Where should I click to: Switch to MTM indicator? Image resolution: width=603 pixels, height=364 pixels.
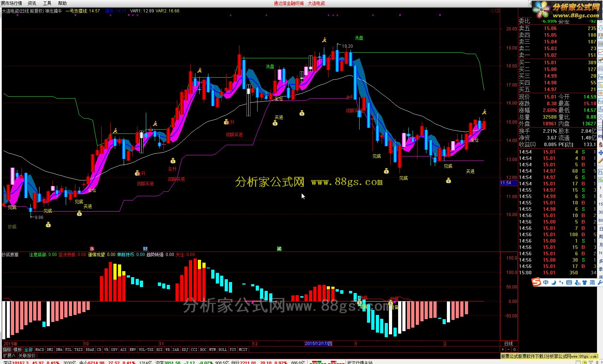[x=212, y=350]
